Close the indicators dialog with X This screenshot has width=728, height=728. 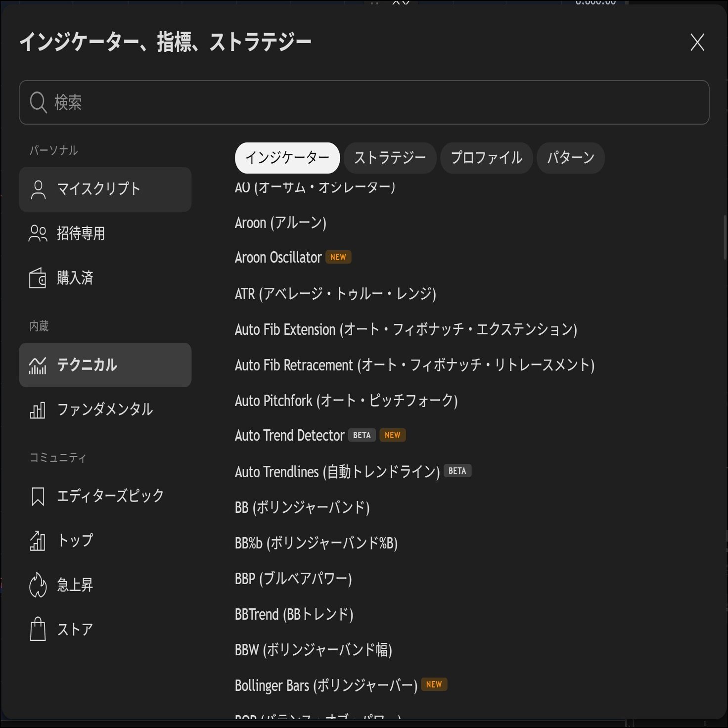click(696, 43)
